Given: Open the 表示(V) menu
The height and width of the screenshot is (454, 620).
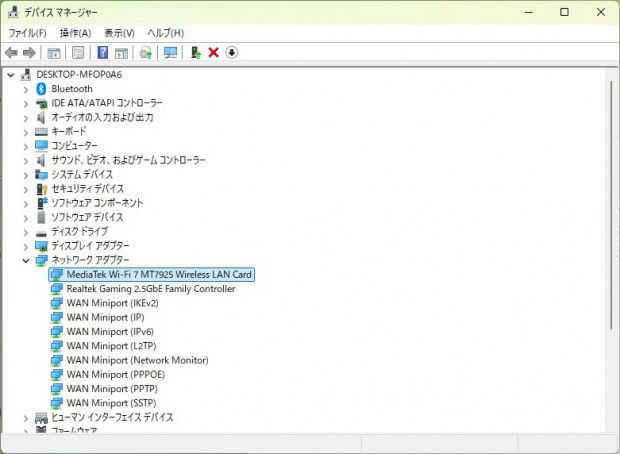Looking at the screenshot, I should 119,33.
